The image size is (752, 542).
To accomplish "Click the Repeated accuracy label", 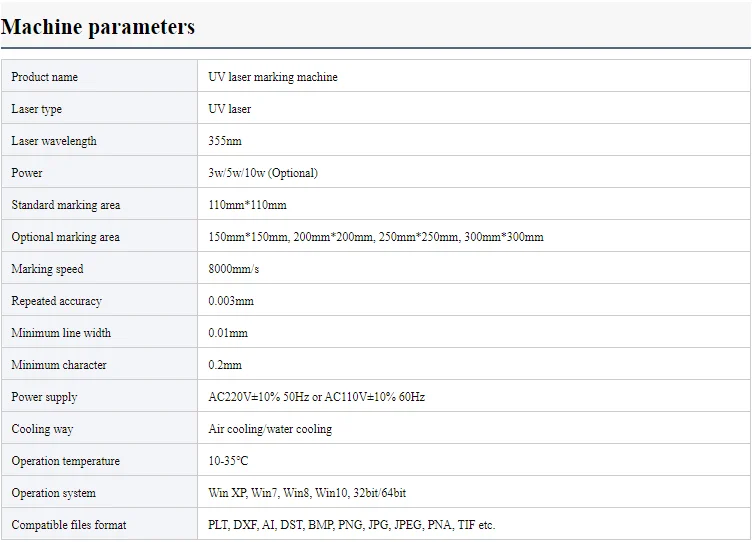I will [57, 301].
